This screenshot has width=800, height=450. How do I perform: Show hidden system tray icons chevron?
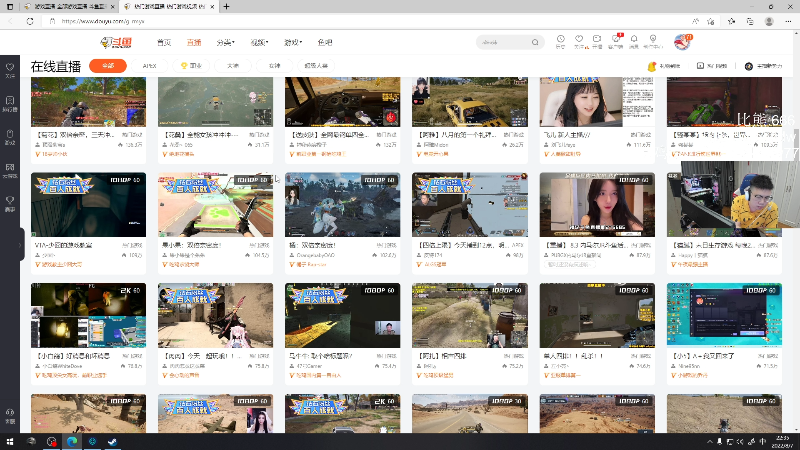point(709,442)
